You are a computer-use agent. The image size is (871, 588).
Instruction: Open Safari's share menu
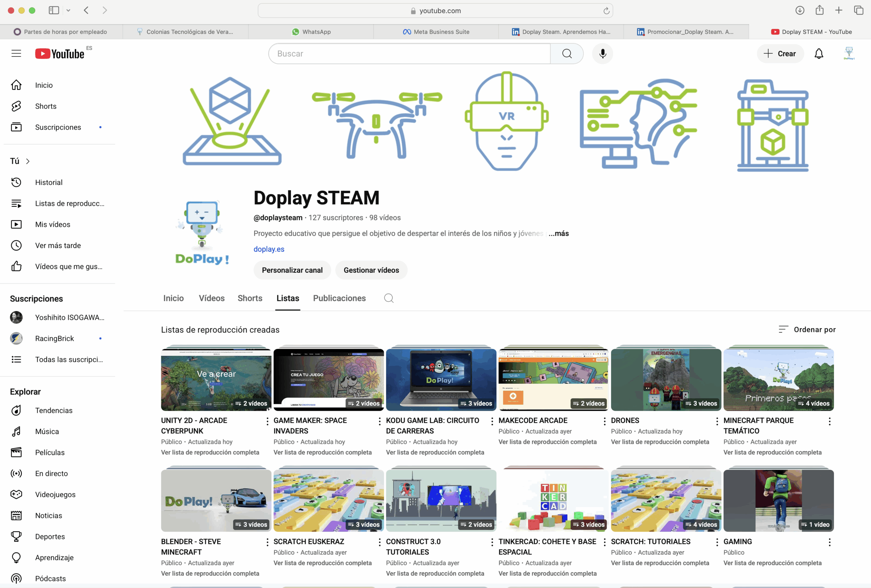tap(819, 11)
